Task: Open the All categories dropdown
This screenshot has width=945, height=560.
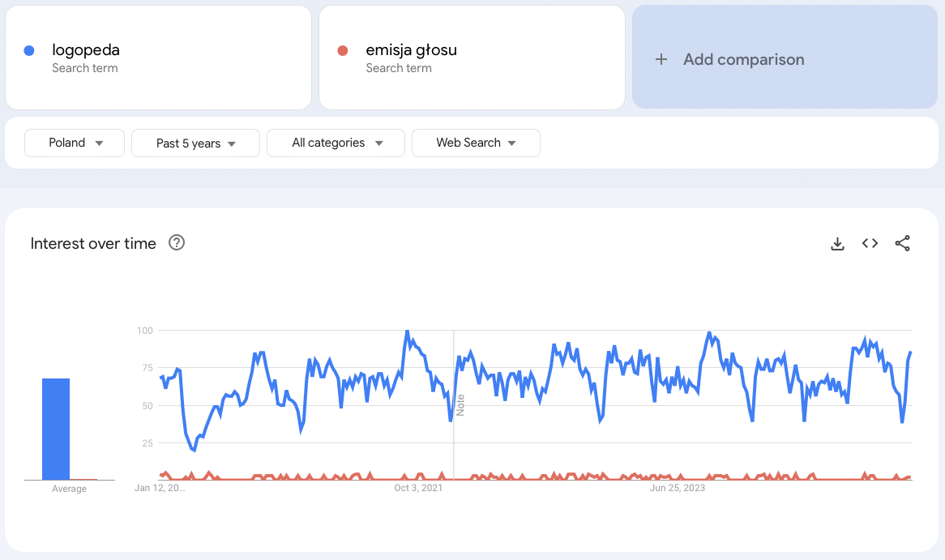Action: 336,143
